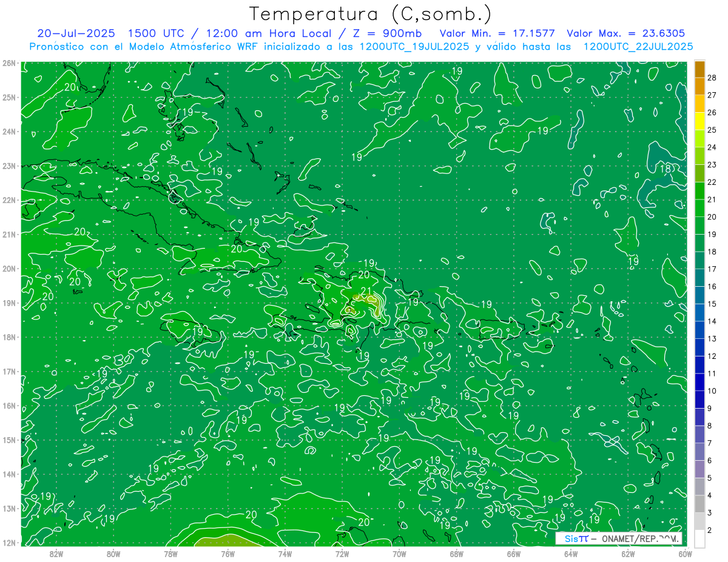Select the "Z = 900mb" level label
The height and width of the screenshot is (562, 728).
(388, 33)
